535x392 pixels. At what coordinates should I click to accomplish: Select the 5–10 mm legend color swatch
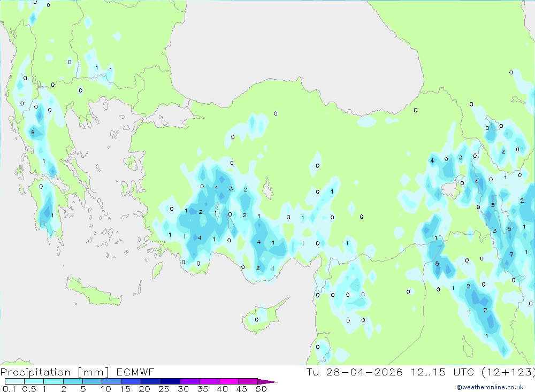pyautogui.click(x=92, y=381)
